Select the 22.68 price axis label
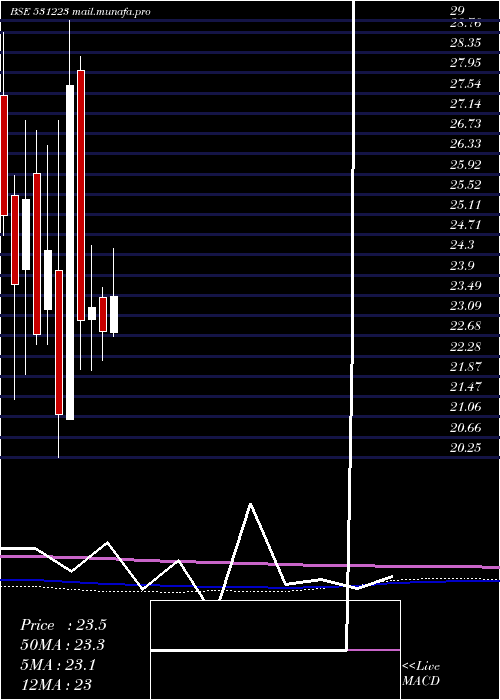Viewport: 500px width, 700px height. pyautogui.click(x=466, y=325)
